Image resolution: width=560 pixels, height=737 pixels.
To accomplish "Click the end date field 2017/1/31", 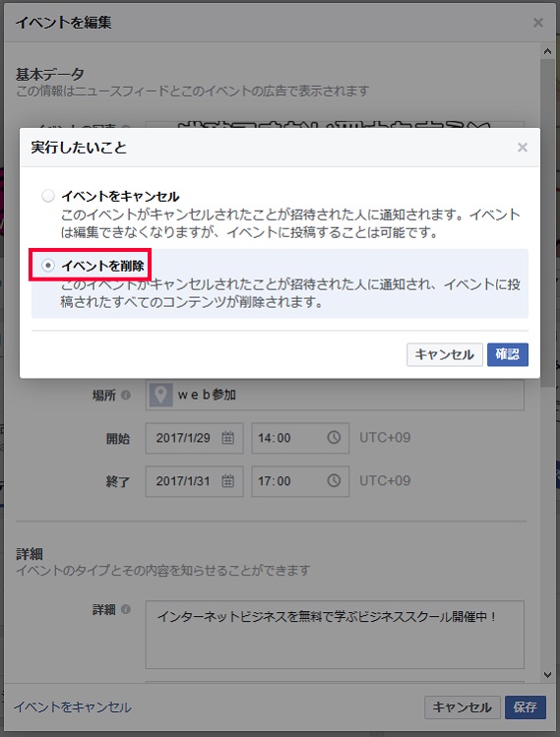I will pyautogui.click(x=194, y=481).
